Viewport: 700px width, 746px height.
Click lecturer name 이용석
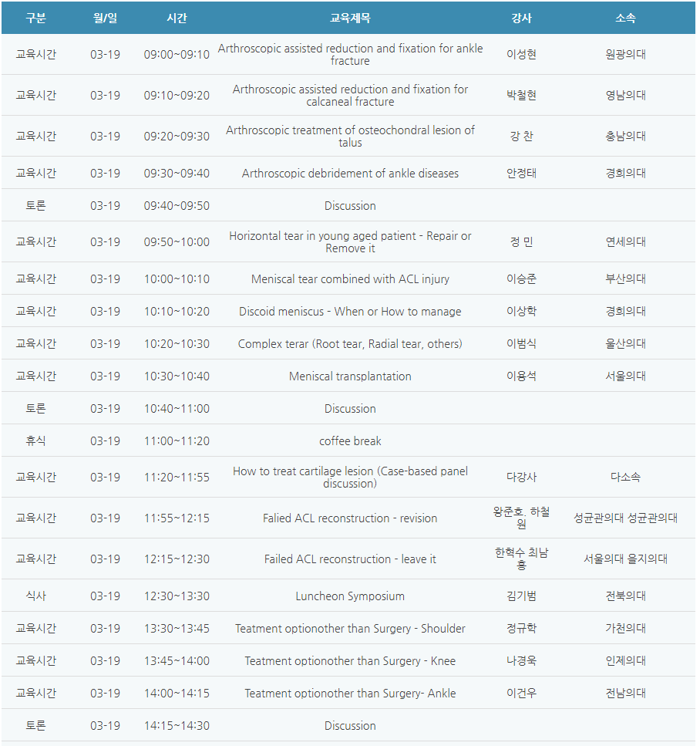[x=522, y=376]
